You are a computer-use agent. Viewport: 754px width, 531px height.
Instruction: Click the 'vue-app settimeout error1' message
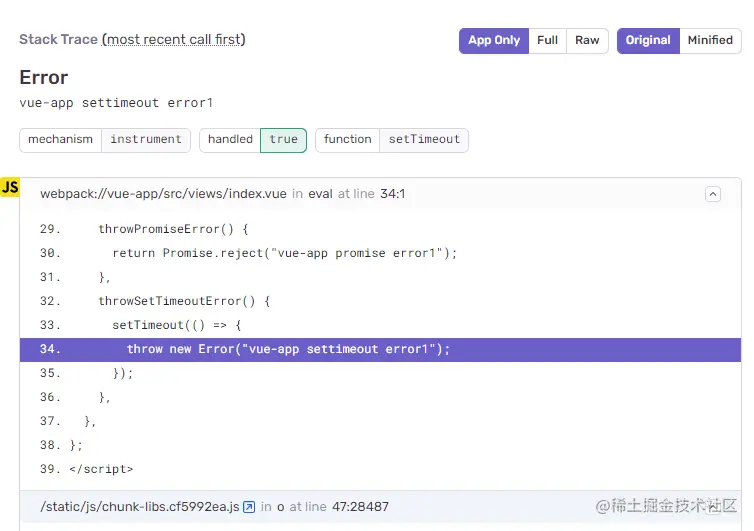pos(116,103)
